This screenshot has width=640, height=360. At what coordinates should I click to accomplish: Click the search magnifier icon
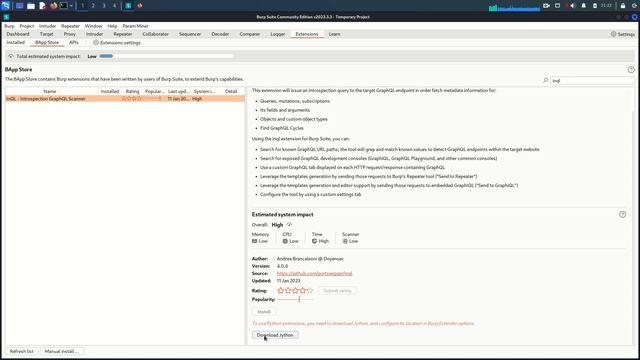(546, 81)
